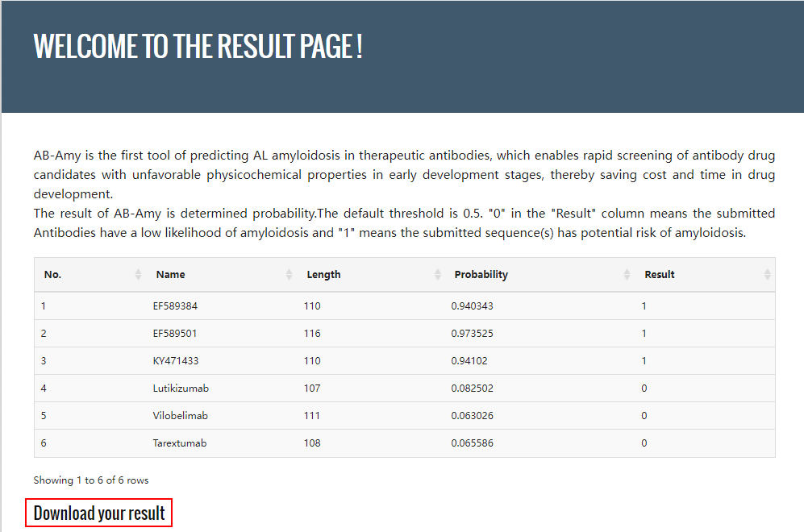Click length value 116 for EF589501

pyautogui.click(x=312, y=334)
